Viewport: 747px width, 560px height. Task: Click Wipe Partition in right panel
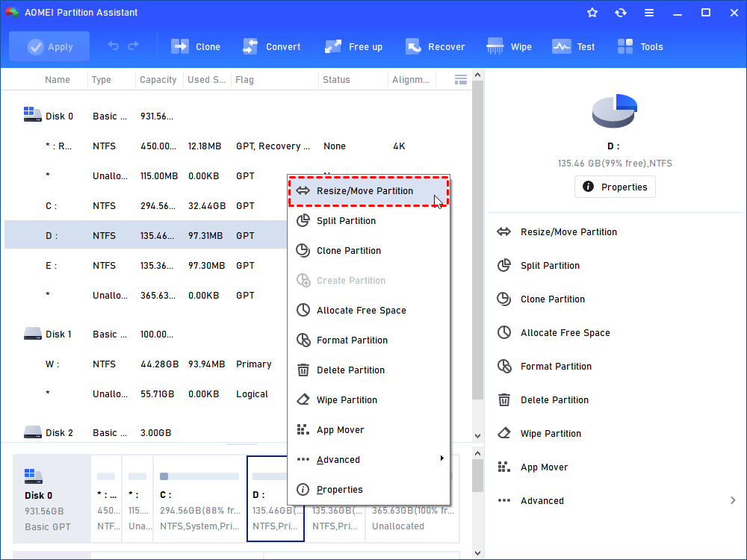(539, 434)
